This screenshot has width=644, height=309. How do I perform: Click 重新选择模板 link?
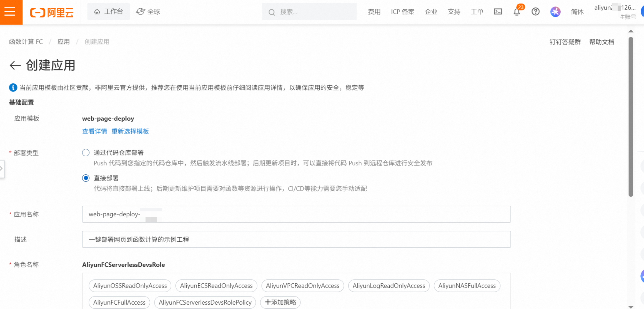pos(130,131)
